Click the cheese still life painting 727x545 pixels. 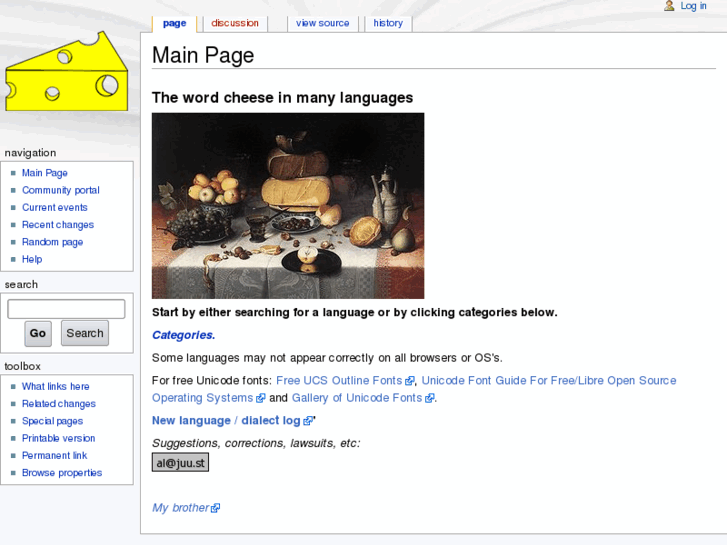[288, 205]
